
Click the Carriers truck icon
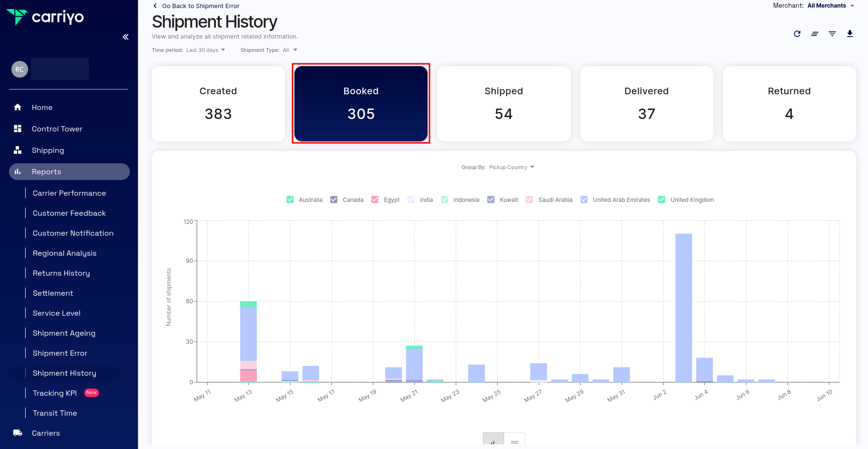click(18, 433)
